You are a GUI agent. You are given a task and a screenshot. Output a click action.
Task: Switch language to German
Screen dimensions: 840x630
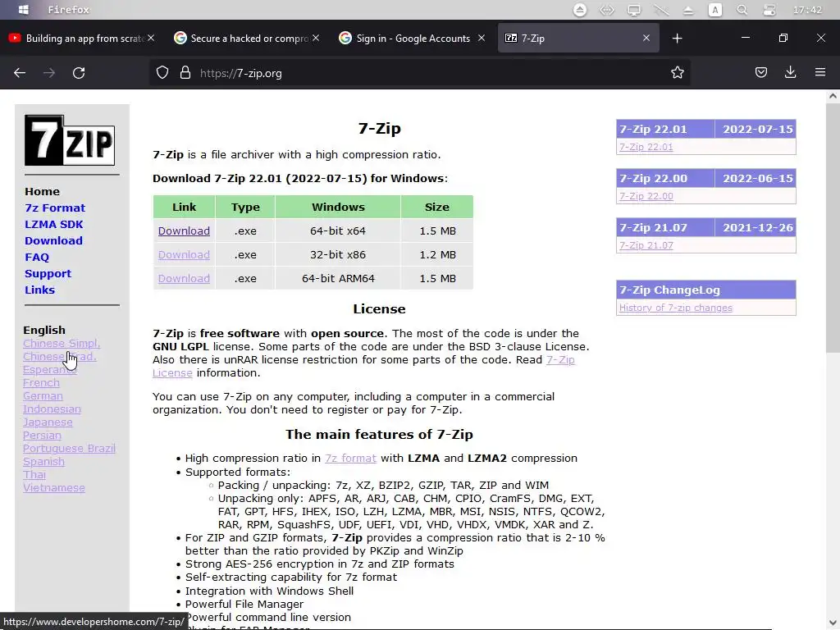pos(43,396)
